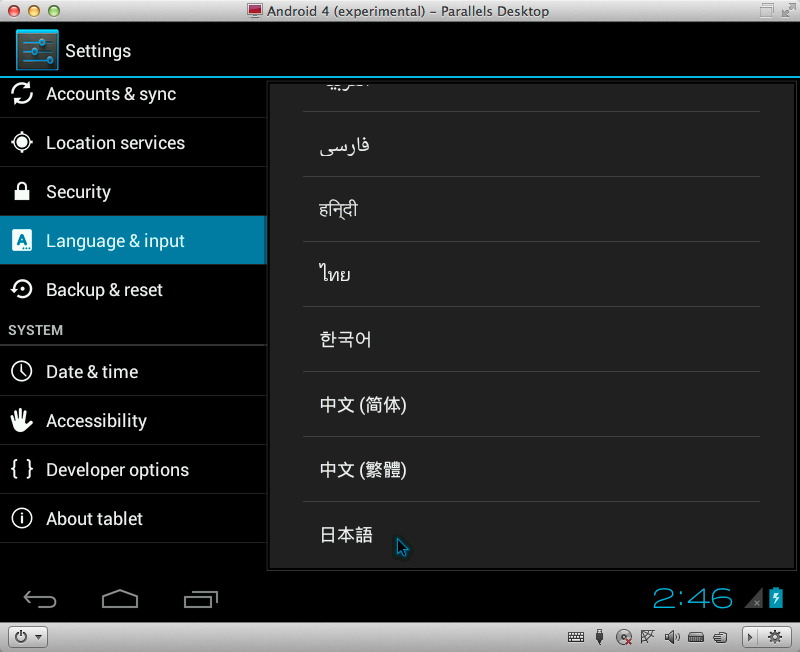
Task: Tap the Recent apps navigation button
Action: [201, 599]
